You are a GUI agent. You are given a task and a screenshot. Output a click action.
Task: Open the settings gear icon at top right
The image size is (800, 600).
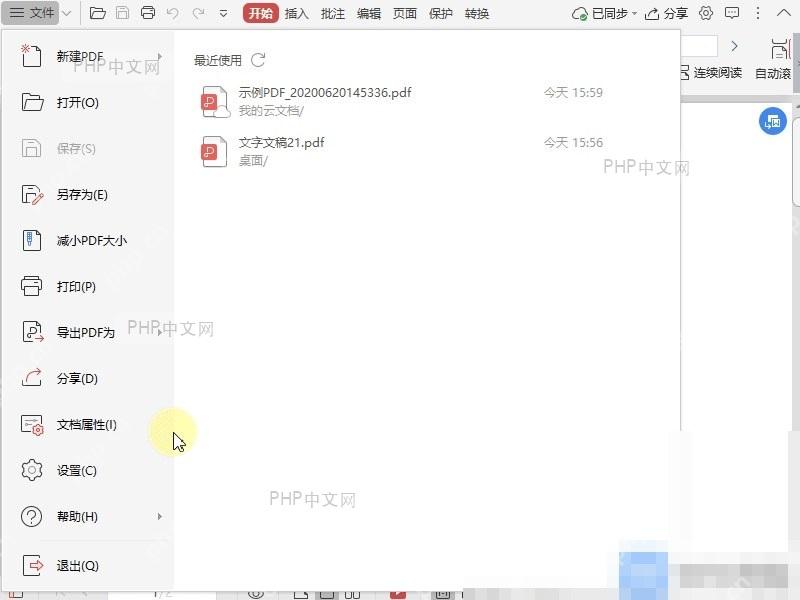click(706, 13)
